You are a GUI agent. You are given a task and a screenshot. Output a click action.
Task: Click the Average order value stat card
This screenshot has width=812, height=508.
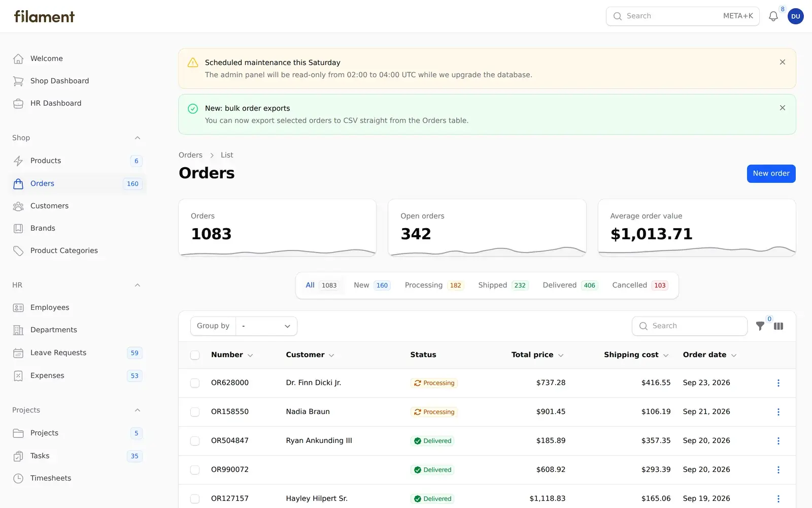tap(697, 228)
